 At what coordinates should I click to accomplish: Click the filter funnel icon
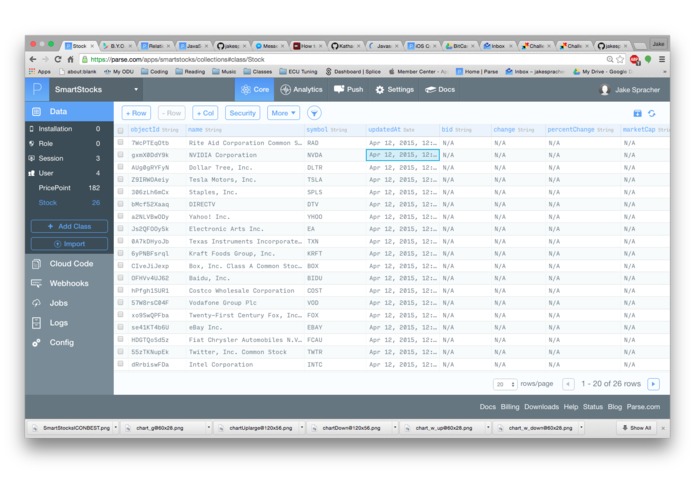click(x=314, y=113)
